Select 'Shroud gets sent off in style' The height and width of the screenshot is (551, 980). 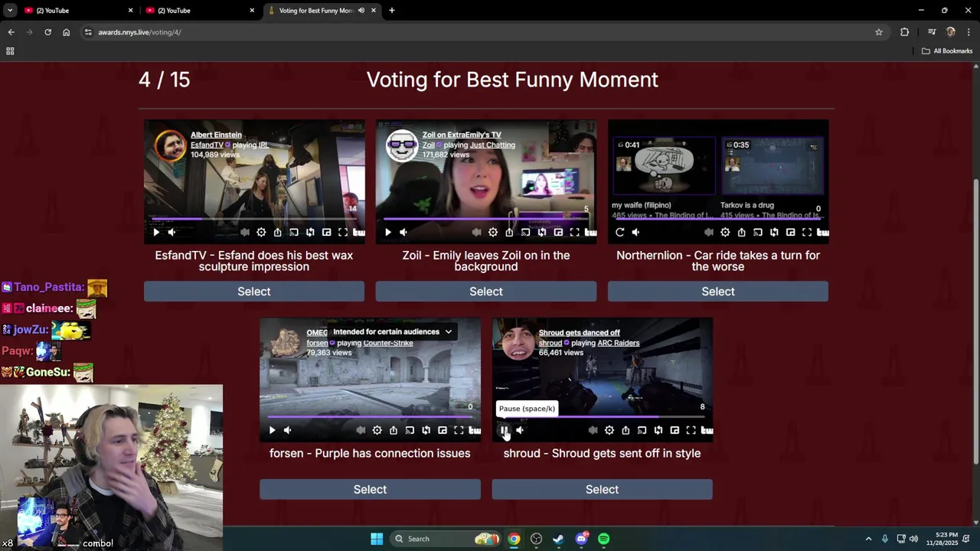pos(602,490)
